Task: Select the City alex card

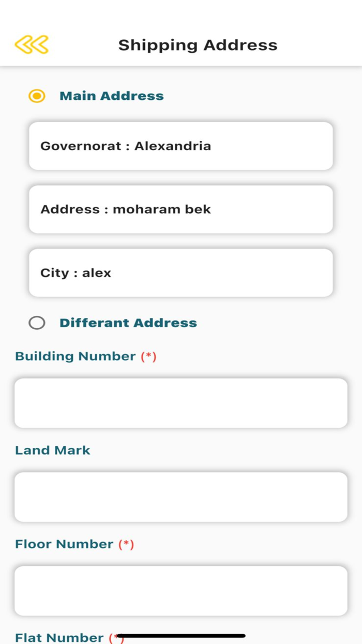Action: (181, 273)
